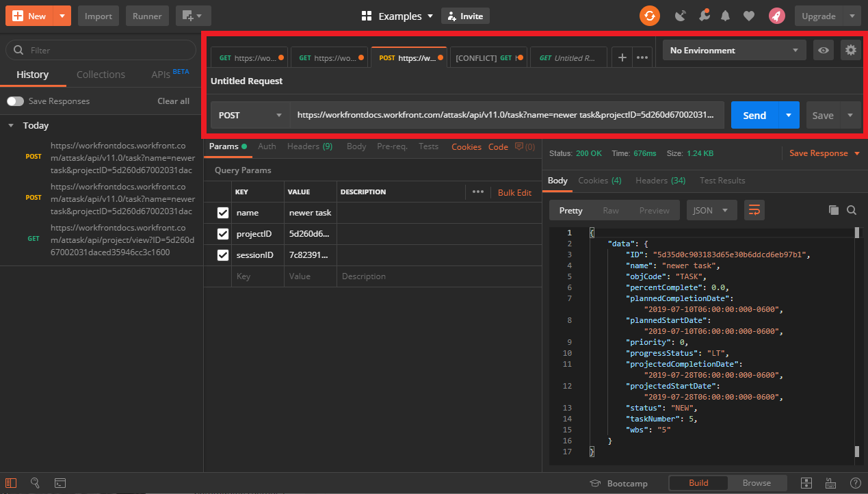Open the tab options three-dots menu
868x494 pixels.
(642, 58)
